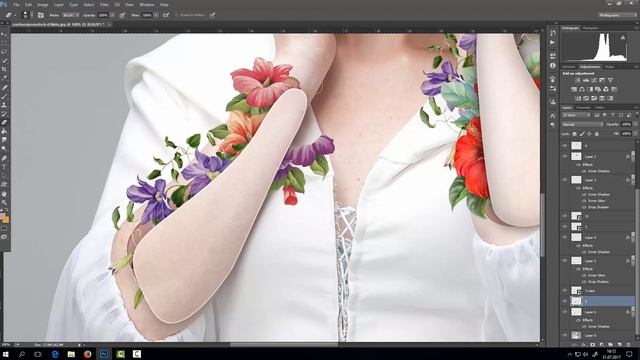This screenshot has width=640, height=360.
Task: Toggle the Brush panel from options bar
Action: click(x=41, y=15)
